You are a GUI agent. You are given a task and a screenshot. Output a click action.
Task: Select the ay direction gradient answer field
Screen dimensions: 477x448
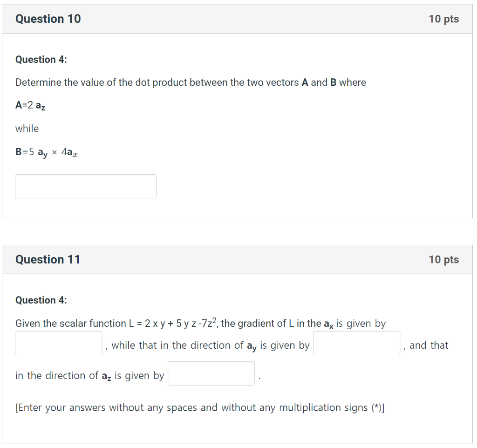click(x=356, y=343)
